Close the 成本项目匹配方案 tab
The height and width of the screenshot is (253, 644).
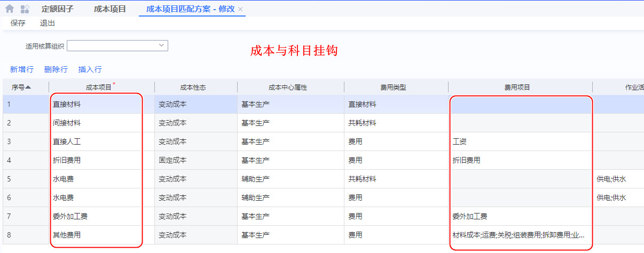[240, 9]
